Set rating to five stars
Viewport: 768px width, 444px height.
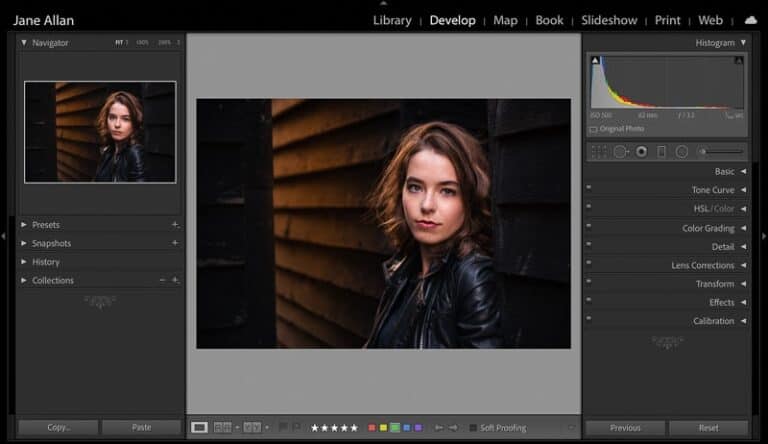click(354, 428)
